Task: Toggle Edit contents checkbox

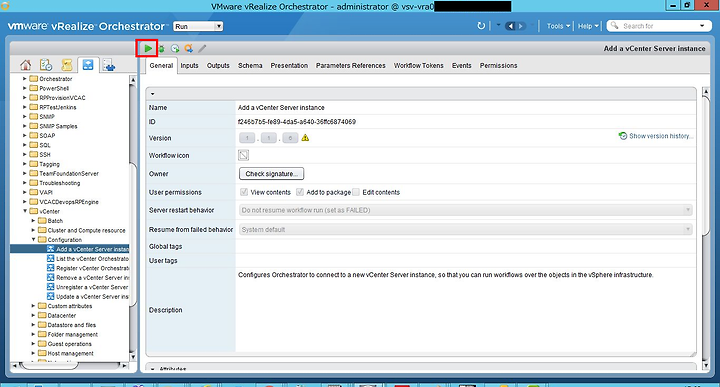Action: click(356, 192)
